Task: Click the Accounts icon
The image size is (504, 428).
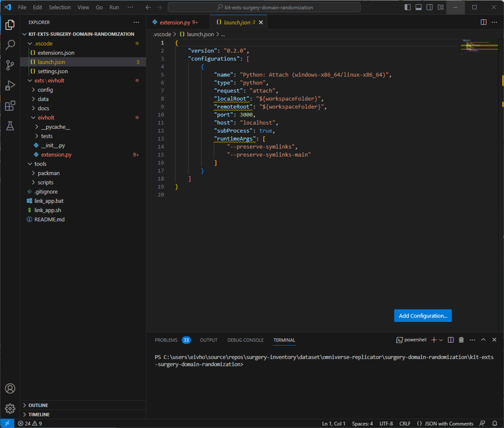Action: 10,388
